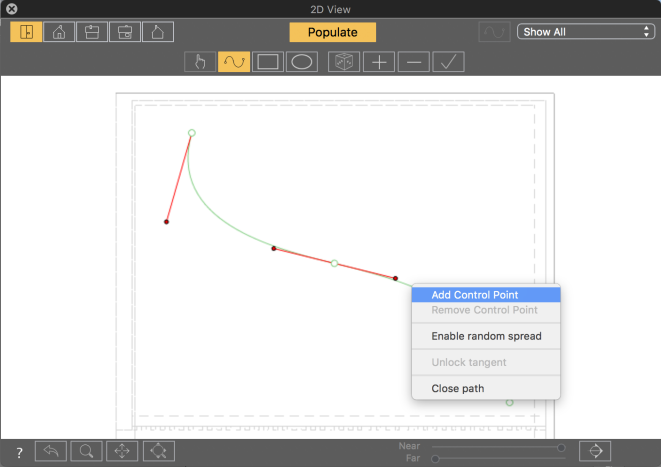Close the 2D View window
The height and width of the screenshot is (467, 661).
point(12,8)
